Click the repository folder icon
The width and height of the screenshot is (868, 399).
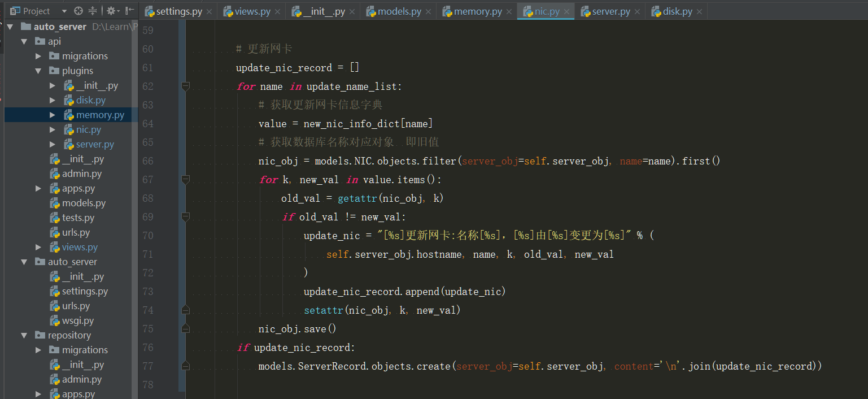click(x=40, y=335)
